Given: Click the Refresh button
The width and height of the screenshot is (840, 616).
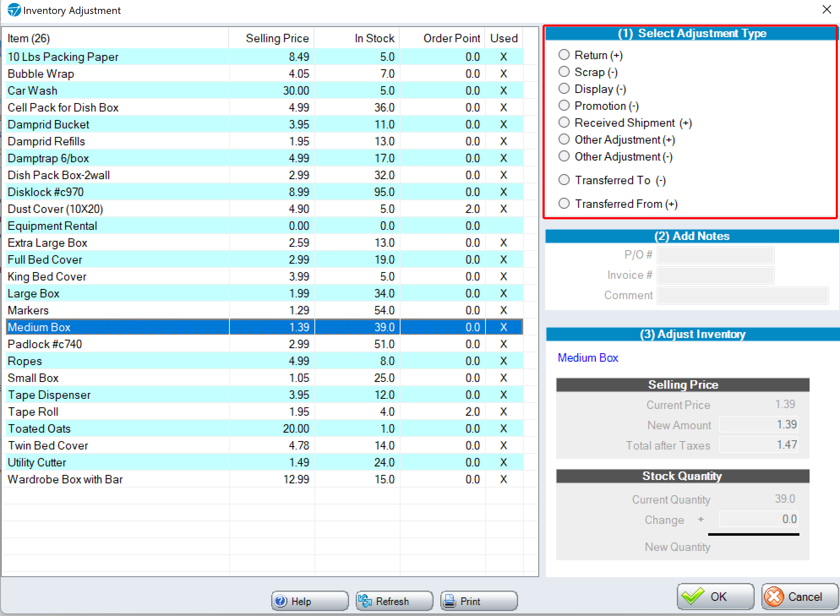Looking at the screenshot, I should tap(395, 601).
